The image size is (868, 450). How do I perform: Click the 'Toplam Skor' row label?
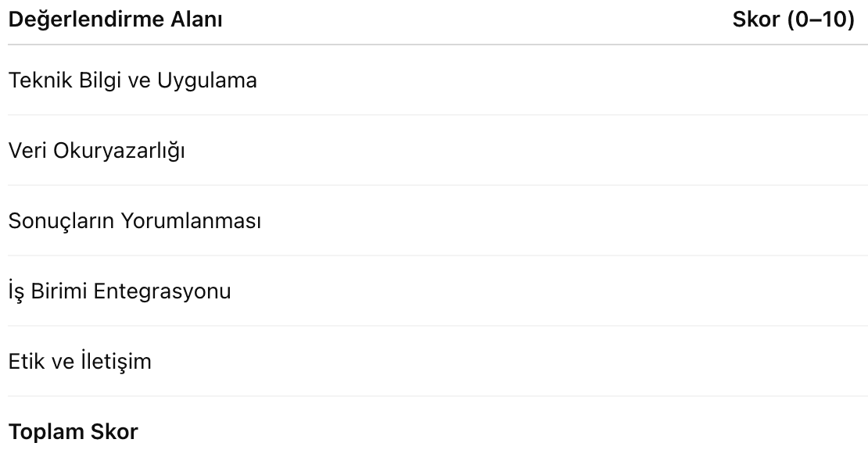(73, 431)
